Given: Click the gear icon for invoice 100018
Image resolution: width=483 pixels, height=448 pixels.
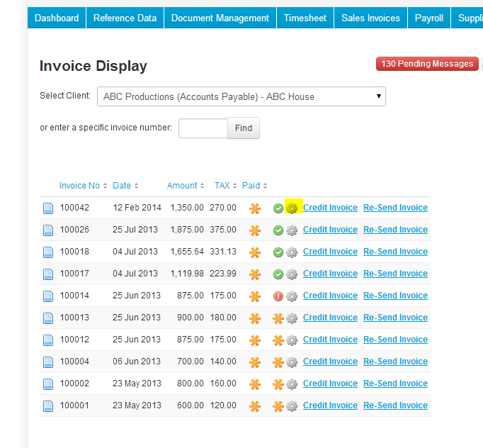Looking at the screenshot, I should (292, 252).
